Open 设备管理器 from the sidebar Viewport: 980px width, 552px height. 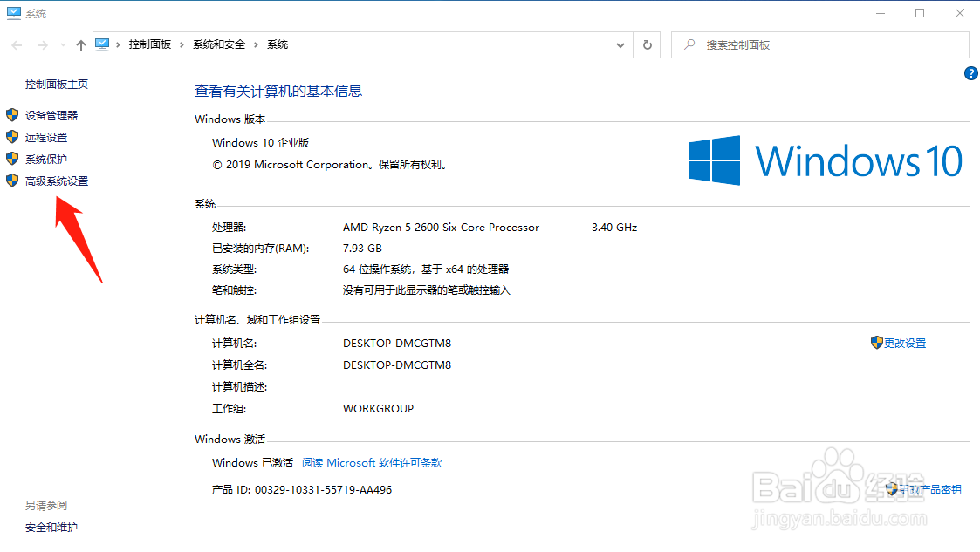pyautogui.click(x=51, y=115)
